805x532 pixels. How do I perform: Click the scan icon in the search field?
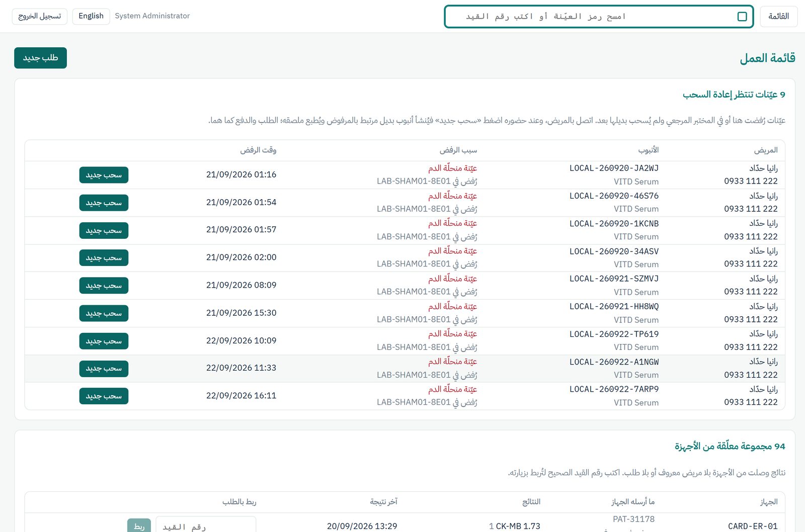pos(742,17)
